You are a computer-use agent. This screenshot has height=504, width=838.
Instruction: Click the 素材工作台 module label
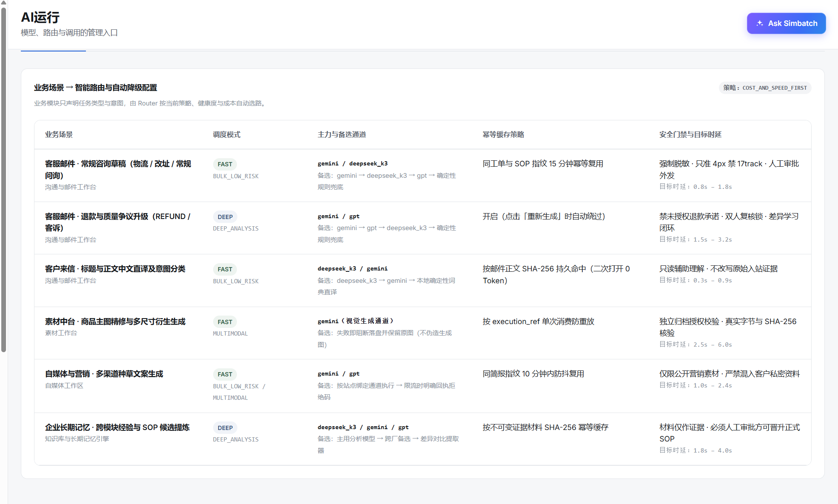click(61, 333)
